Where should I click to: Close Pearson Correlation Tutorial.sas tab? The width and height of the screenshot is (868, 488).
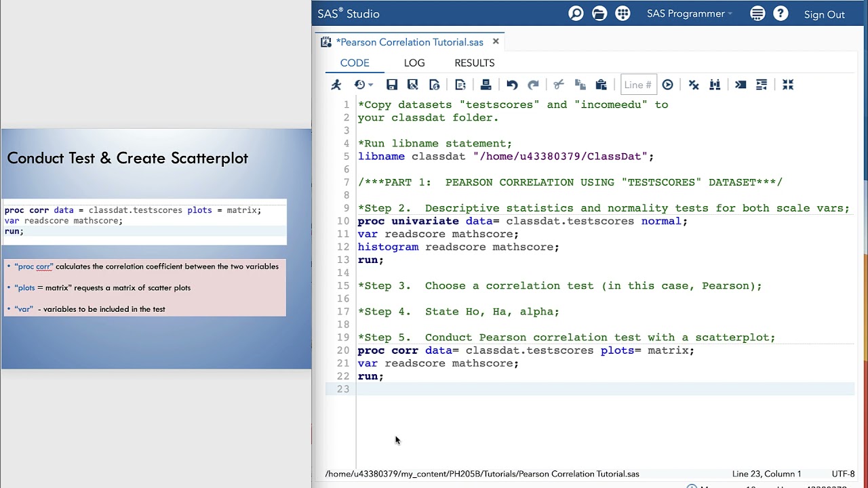coord(496,41)
